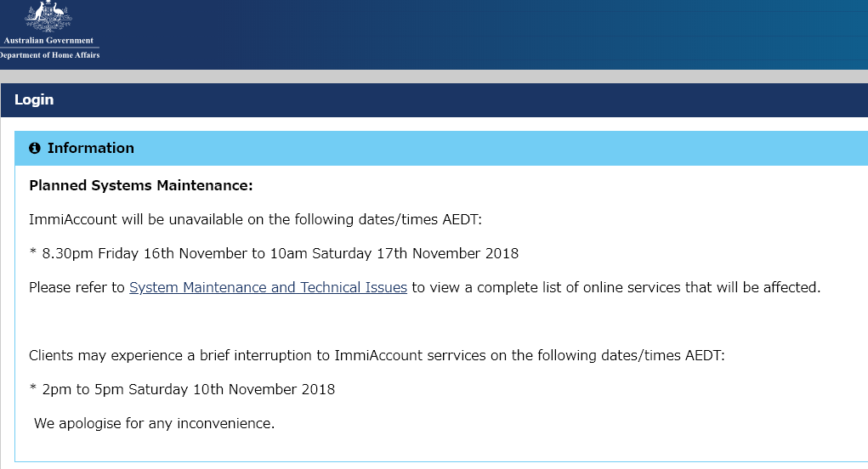Click the light blue Information header bar
Image resolution: width=868 pixels, height=469 pixels.
pyautogui.click(x=441, y=148)
